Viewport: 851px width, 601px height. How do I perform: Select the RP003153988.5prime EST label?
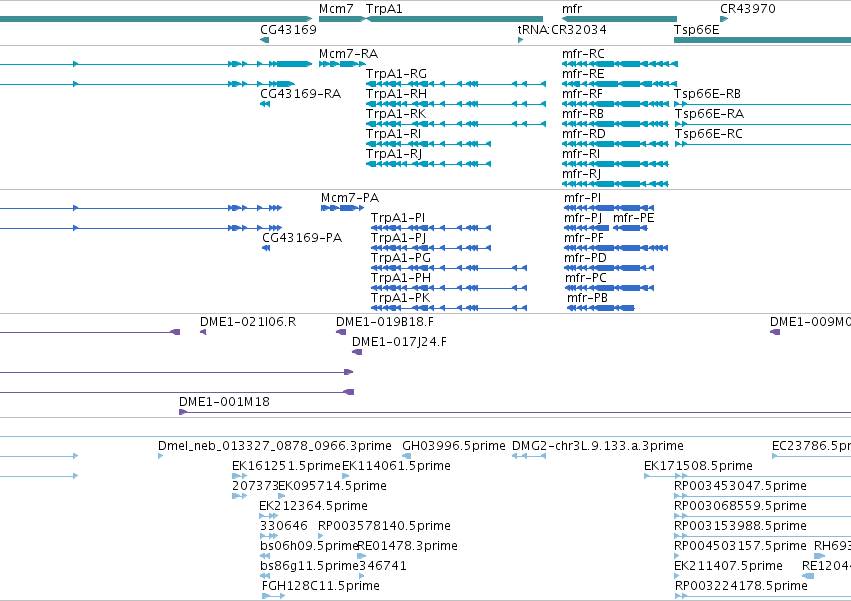click(x=740, y=527)
